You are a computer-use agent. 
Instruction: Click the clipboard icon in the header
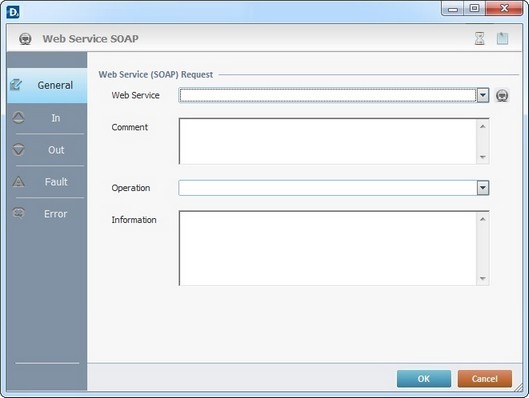[x=502, y=38]
